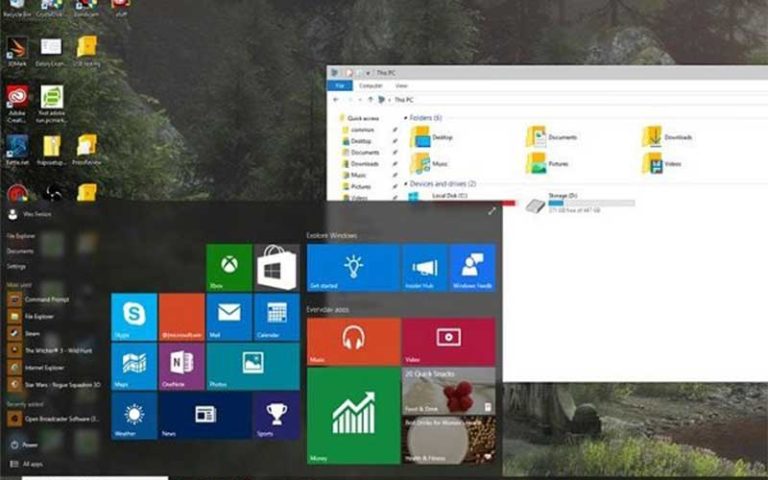This screenshot has height=480, width=768.
Task: Select the Storage (D:) drive
Action: pos(580,203)
